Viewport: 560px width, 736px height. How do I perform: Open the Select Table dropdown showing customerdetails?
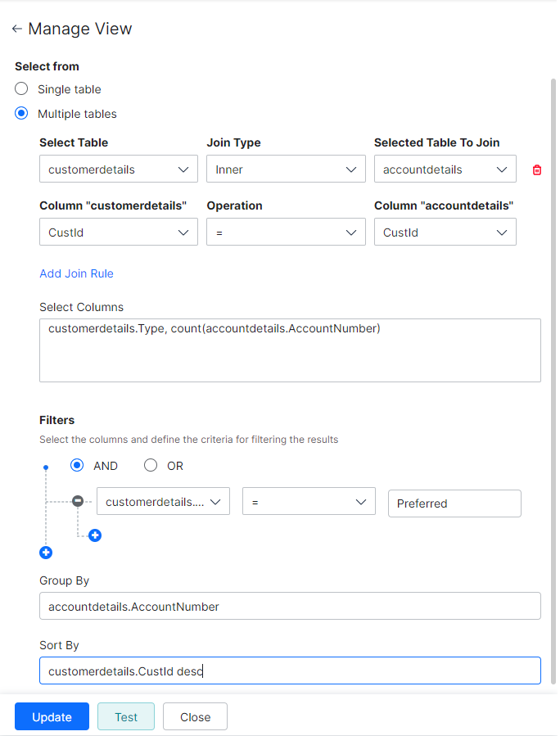119,169
